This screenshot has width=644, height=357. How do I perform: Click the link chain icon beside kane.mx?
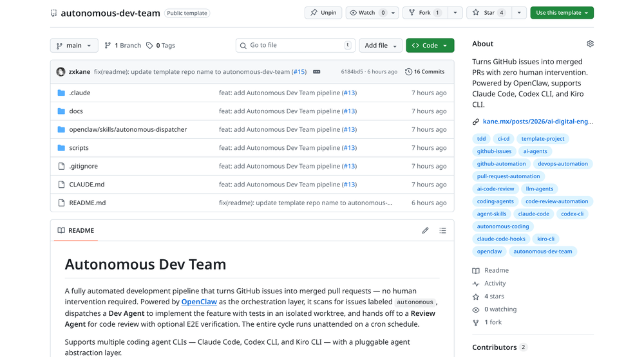coord(476,122)
